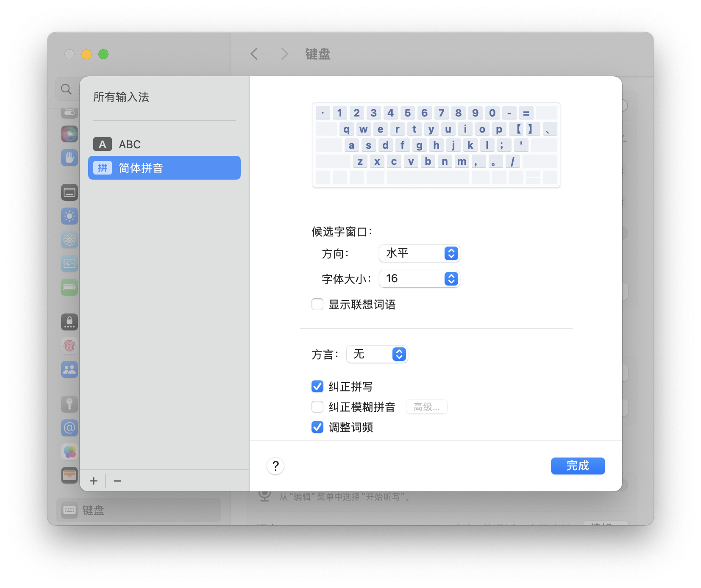The width and height of the screenshot is (701, 588).
Task: Open Touch ID fingerprint icon in sidebar
Action: tap(70, 346)
